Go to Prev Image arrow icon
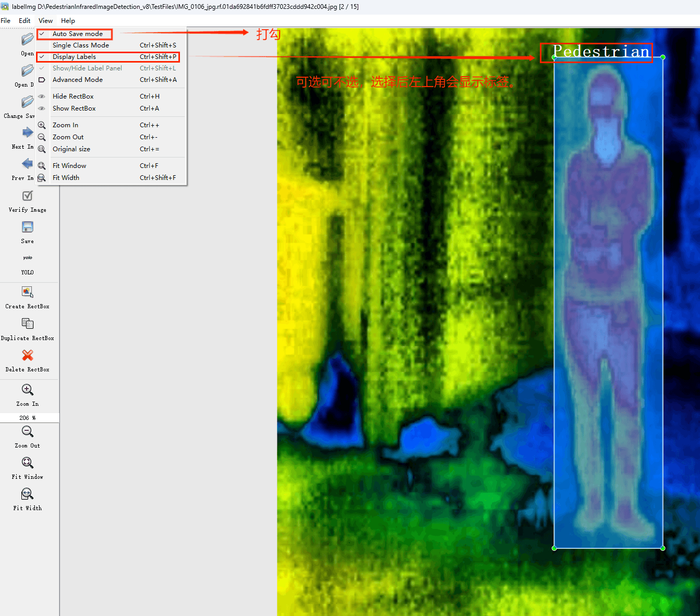700x616 pixels. pos(28,164)
